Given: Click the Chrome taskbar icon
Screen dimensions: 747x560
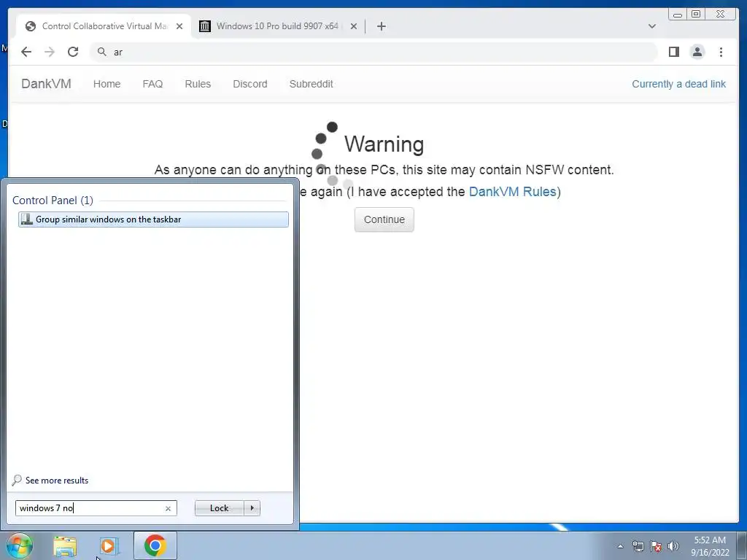Looking at the screenshot, I should (155, 545).
